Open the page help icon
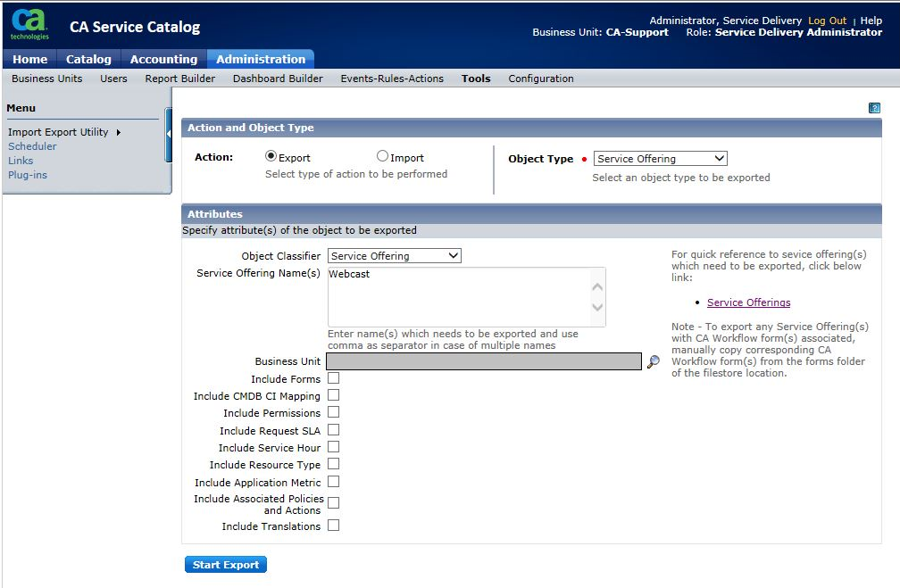 874,108
